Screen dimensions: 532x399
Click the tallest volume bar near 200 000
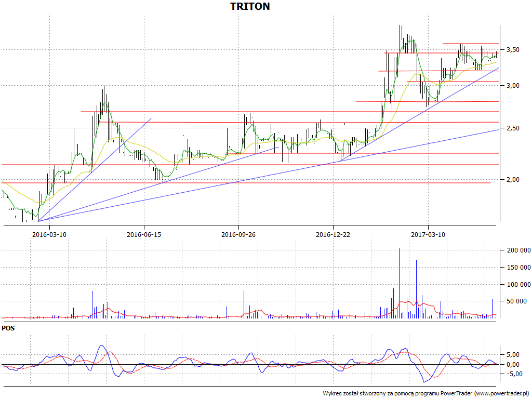399,283
